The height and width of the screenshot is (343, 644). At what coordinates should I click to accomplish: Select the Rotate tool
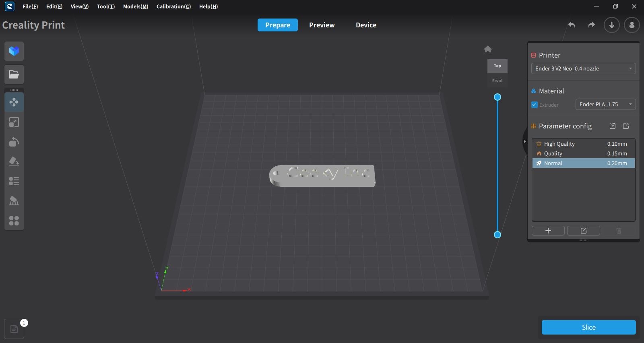[14, 142]
